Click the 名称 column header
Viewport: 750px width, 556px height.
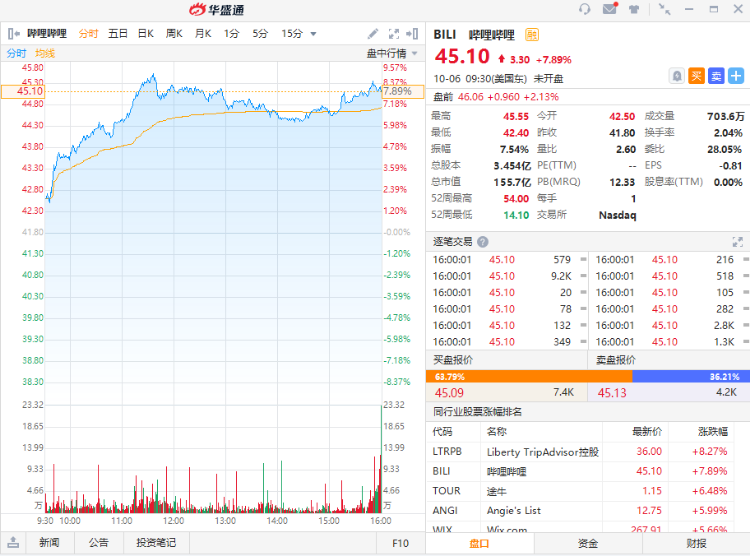(x=497, y=432)
